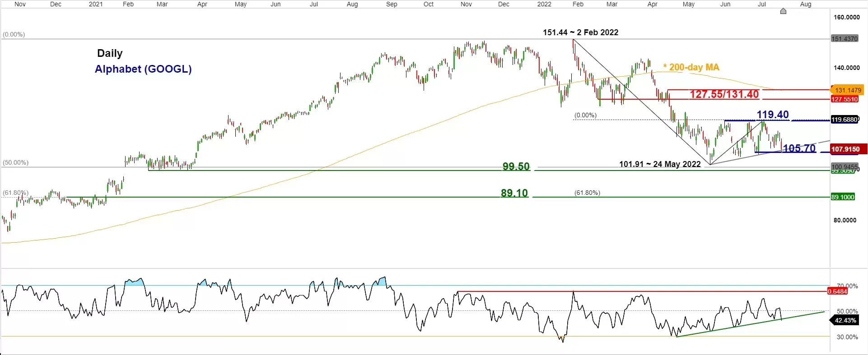This screenshot has height=355, width=868.
Task: Select the '* 200-day MA' label
Action: pos(691,67)
